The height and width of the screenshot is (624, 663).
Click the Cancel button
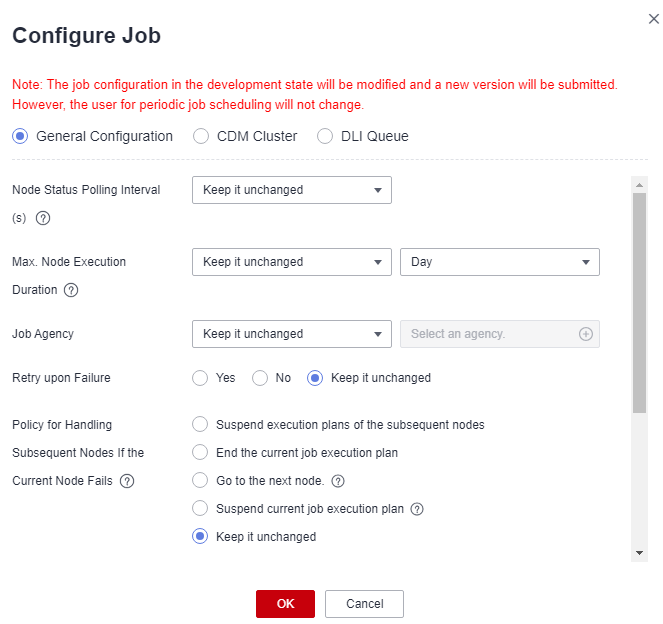pos(364,604)
